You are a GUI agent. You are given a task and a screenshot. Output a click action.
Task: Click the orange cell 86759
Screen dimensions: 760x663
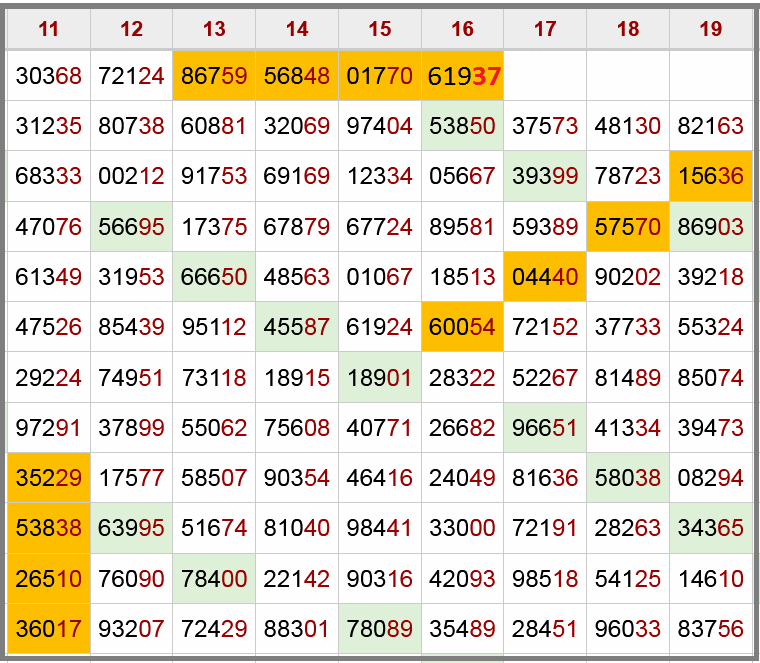(x=214, y=76)
